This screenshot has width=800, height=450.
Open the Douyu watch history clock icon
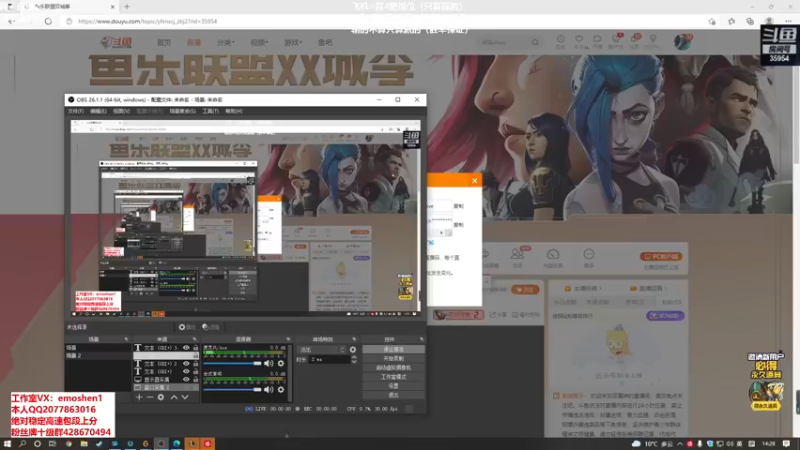(x=560, y=39)
